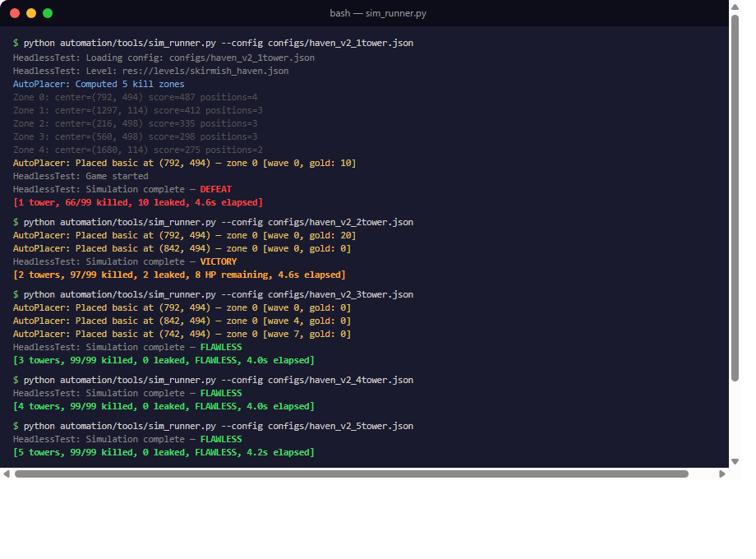This screenshot has height=559, width=756.
Task: Click the red close window button
Action: click(x=15, y=13)
